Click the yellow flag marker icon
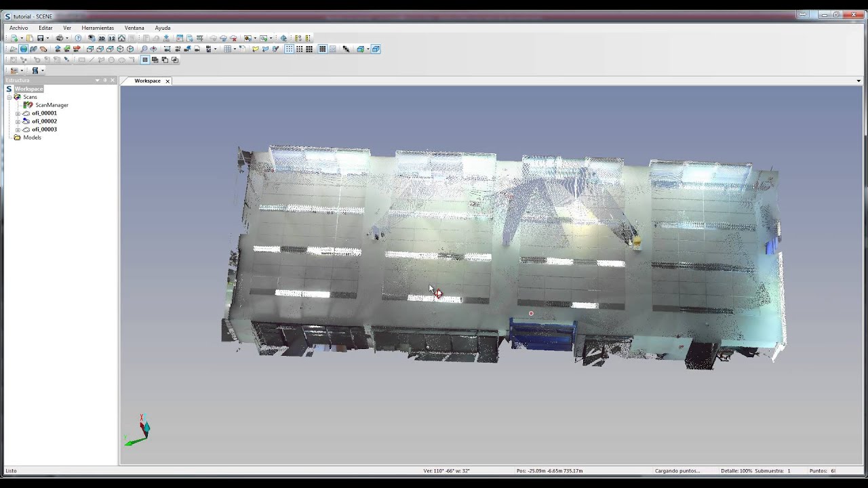Screen dimensions: 868x488 click(x=256, y=49)
